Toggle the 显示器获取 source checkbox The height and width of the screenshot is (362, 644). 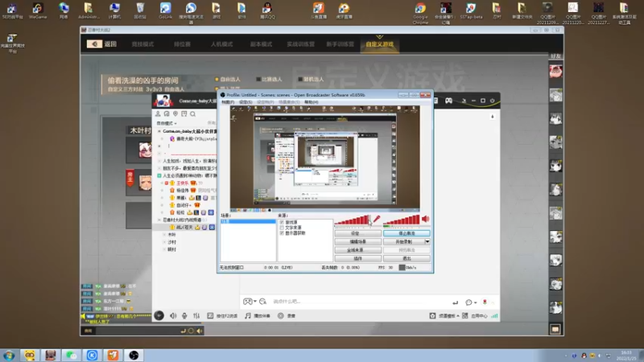pos(282,232)
